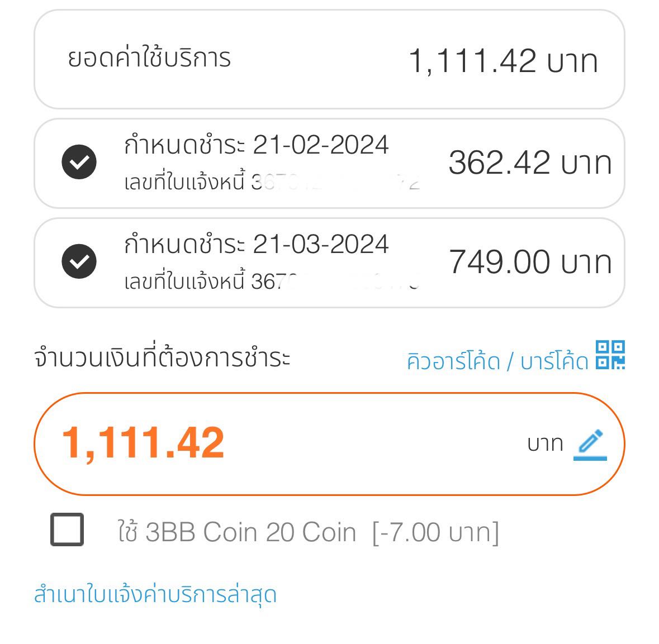The image size is (659, 644).
Task: Uncheck the 21-02-2024 invoice checkmark
Action: pos(79,162)
